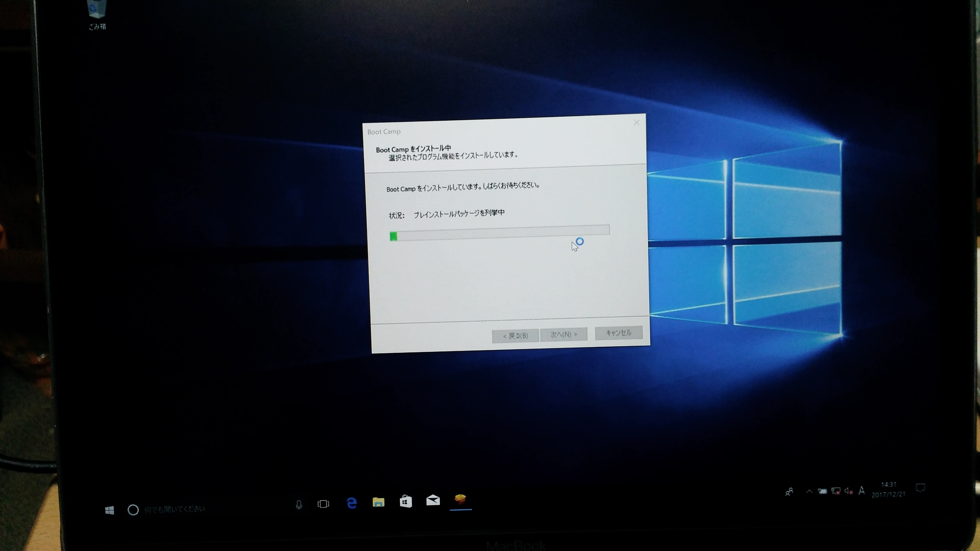Click the Windows Start button
Image resolution: width=980 pixels, height=551 pixels.
(110, 510)
